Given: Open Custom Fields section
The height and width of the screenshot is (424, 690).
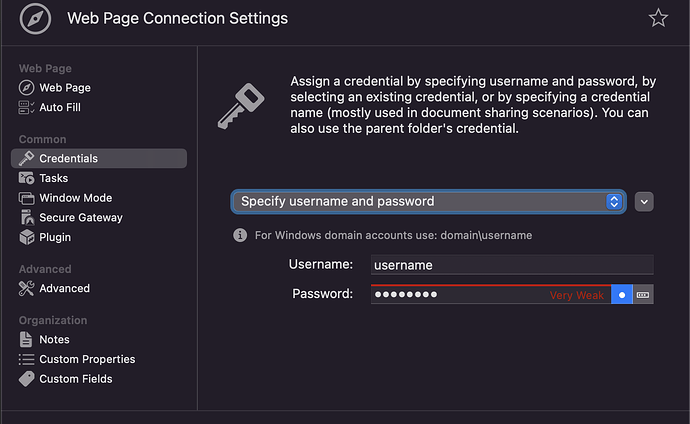Looking at the screenshot, I should tap(75, 379).
